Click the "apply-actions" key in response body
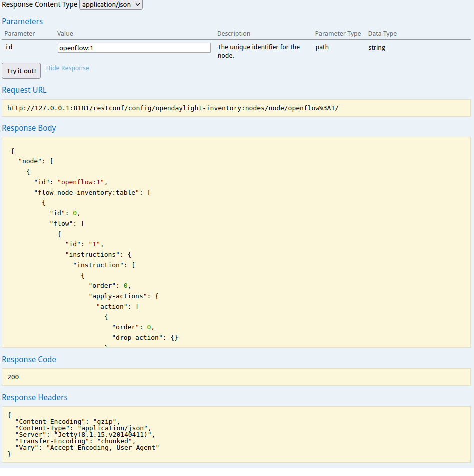The image size is (474, 476). coord(120,296)
